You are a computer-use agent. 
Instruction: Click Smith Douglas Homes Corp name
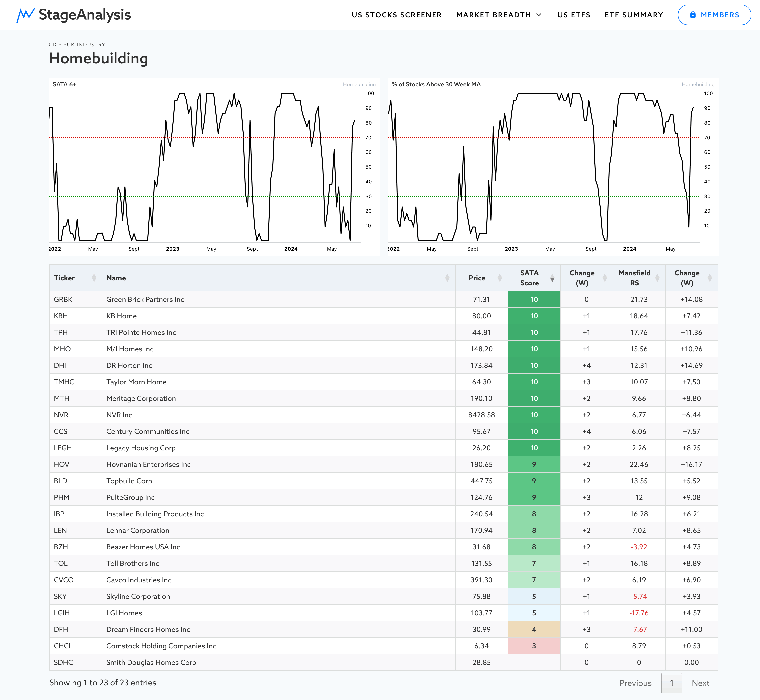point(151,662)
